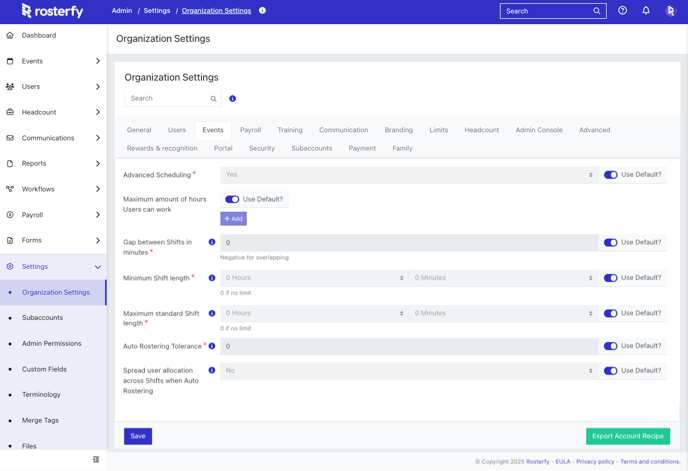The height and width of the screenshot is (471, 688).
Task: Open the user profile avatar
Action: coord(670,11)
